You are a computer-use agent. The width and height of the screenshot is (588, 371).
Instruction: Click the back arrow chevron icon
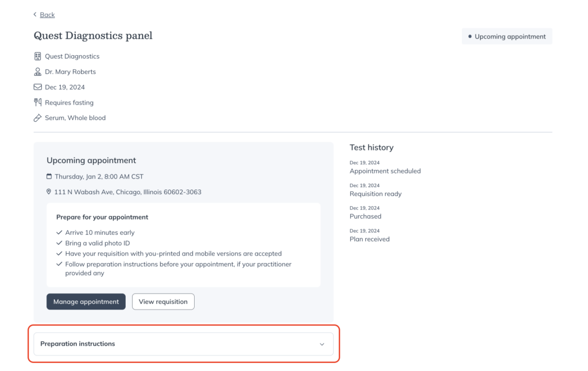point(35,14)
